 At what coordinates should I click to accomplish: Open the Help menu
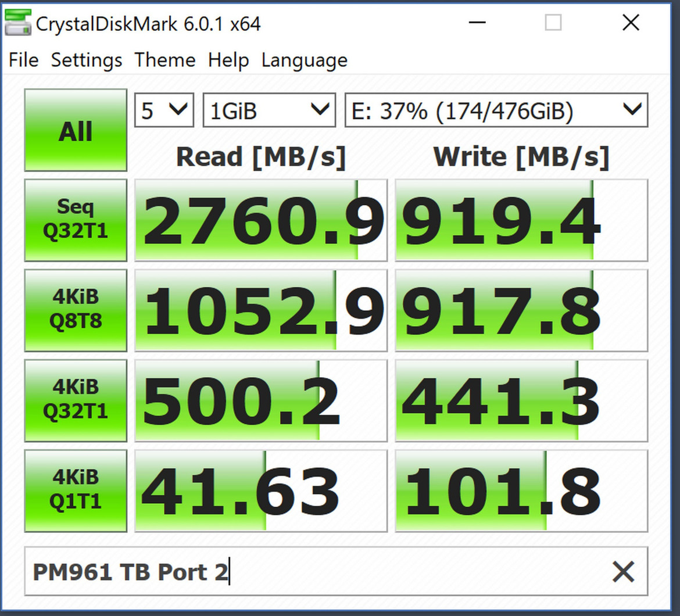pos(228,60)
